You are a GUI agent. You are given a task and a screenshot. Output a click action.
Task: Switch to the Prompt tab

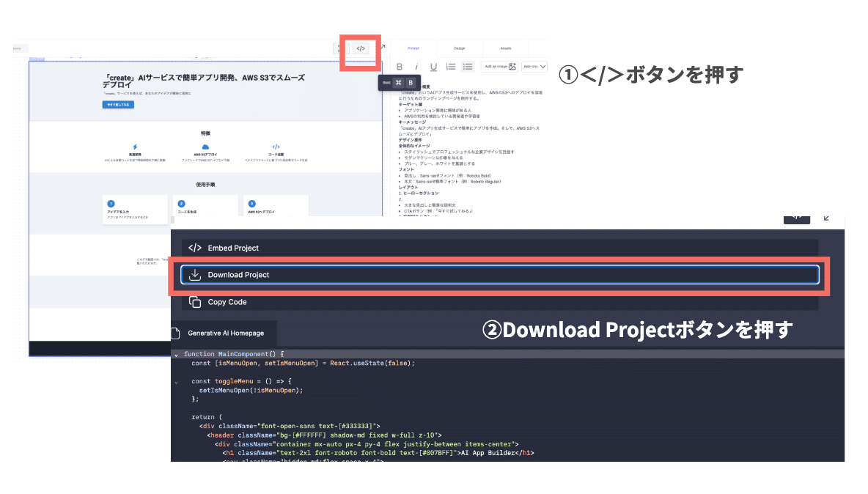coord(413,48)
